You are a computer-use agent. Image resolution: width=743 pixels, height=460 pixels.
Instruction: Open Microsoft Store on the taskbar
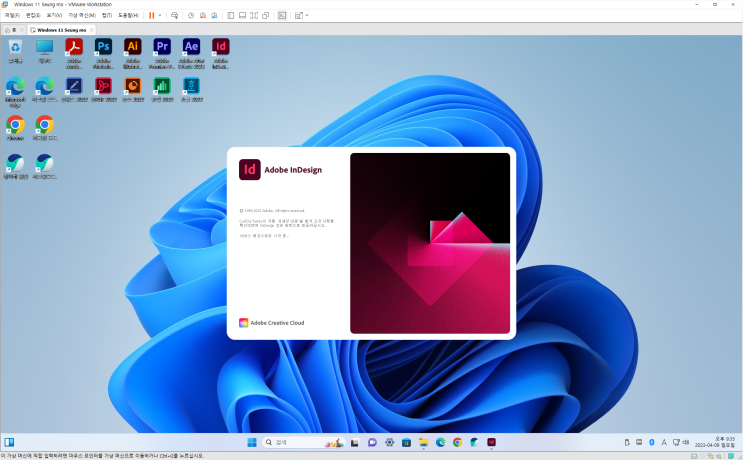407,442
